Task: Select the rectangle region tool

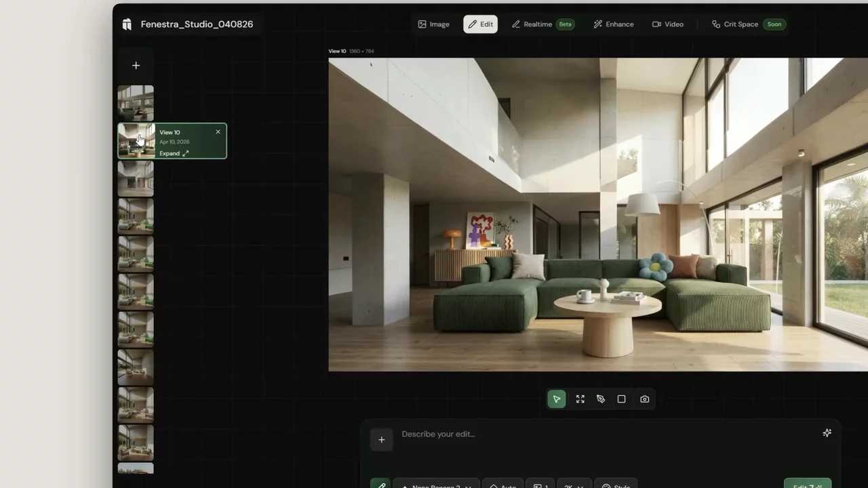Action: tap(621, 399)
